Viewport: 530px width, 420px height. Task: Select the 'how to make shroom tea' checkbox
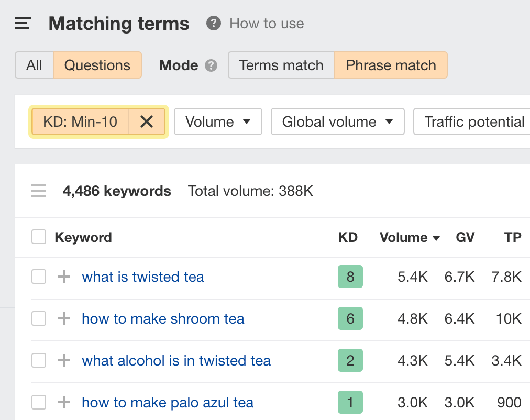pyautogui.click(x=39, y=318)
